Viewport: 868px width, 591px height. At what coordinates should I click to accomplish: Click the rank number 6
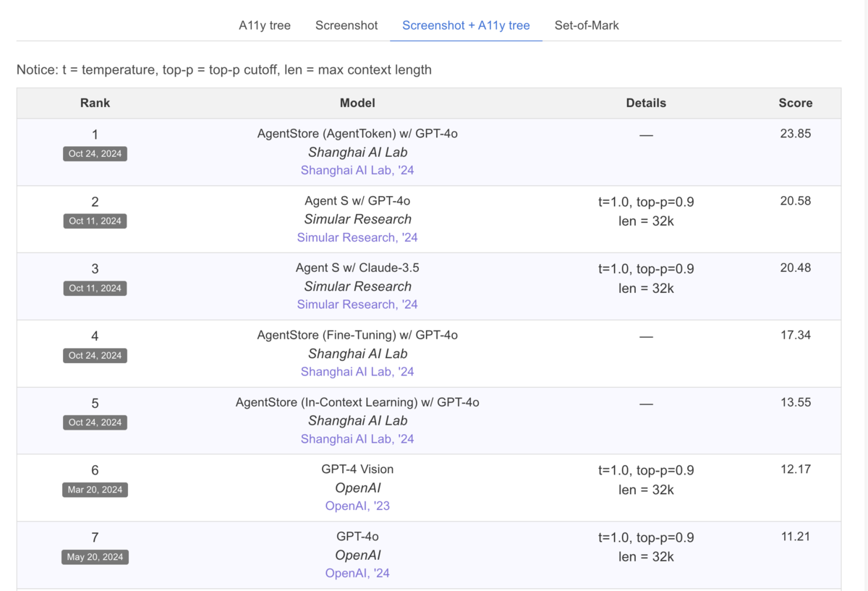pos(95,470)
